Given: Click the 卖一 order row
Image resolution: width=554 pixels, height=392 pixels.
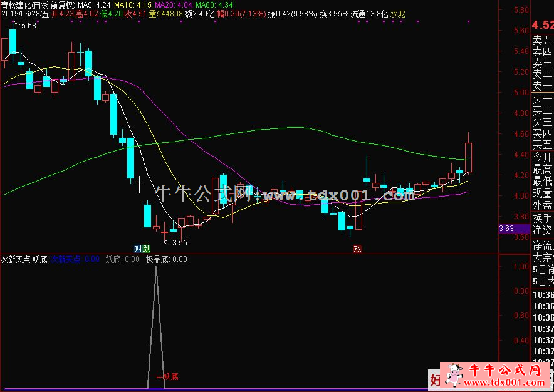Looking at the screenshot, I should pyautogui.click(x=543, y=86).
